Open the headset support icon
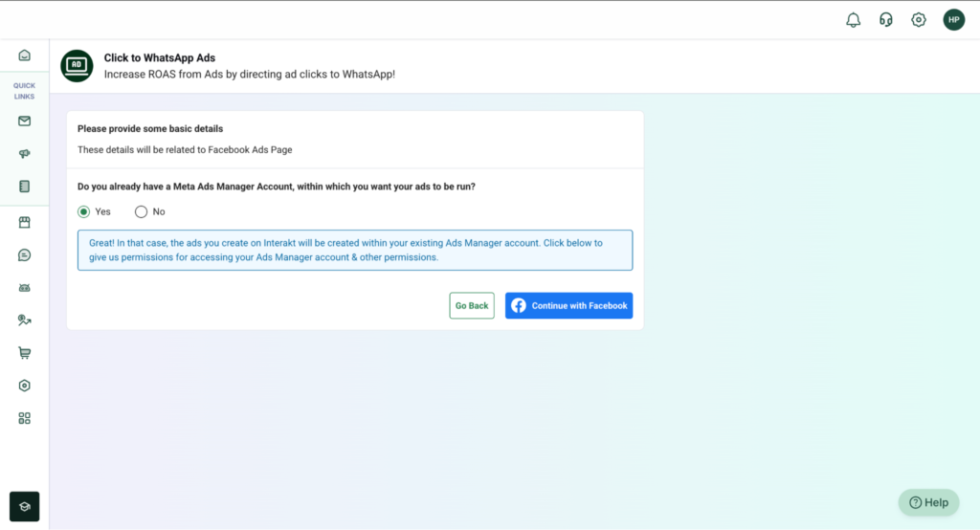Image resolution: width=980 pixels, height=530 pixels. [885, 20]
